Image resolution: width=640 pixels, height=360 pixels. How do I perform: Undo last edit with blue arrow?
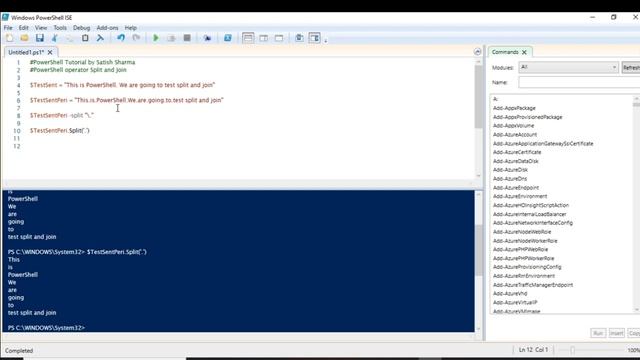(121, 38)
